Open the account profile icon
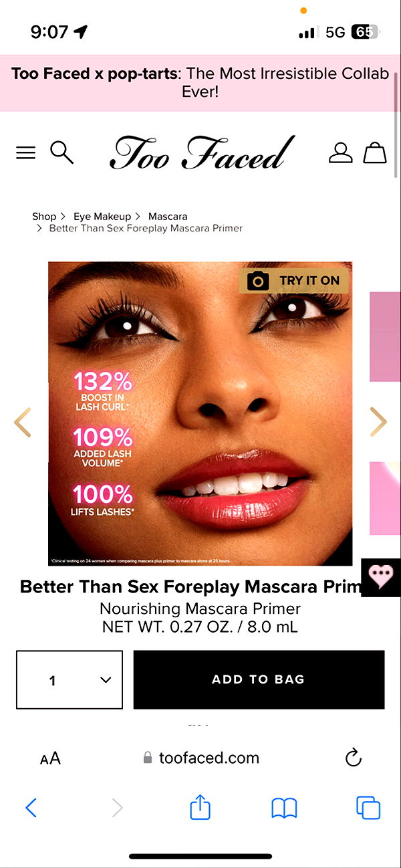Image resolution: width=401 pixels, height=868 pixels. [340, 152]
